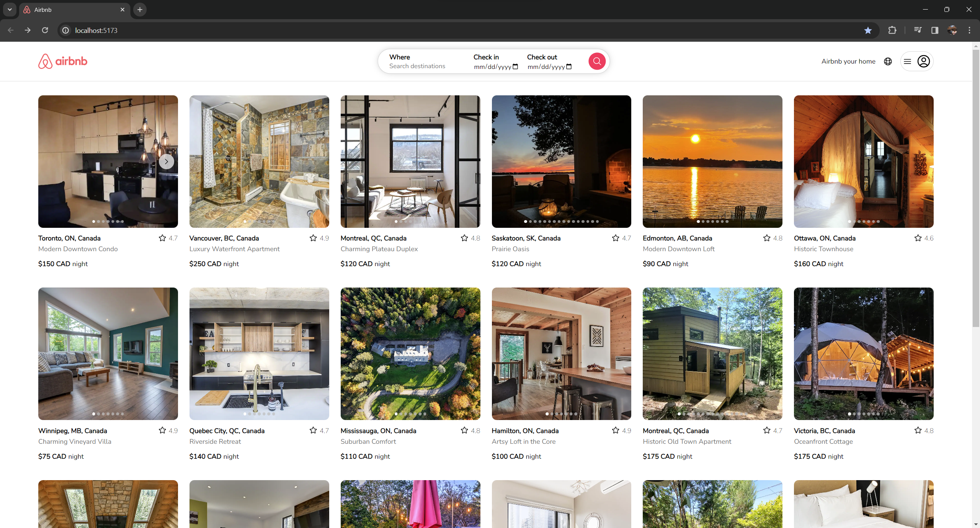
Task: Open the Historic Old Town Apartment cabin photo
Action: pos(712,354)
